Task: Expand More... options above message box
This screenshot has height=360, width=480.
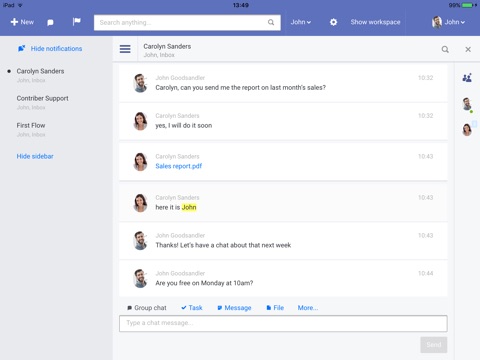Action: point(308,308)
